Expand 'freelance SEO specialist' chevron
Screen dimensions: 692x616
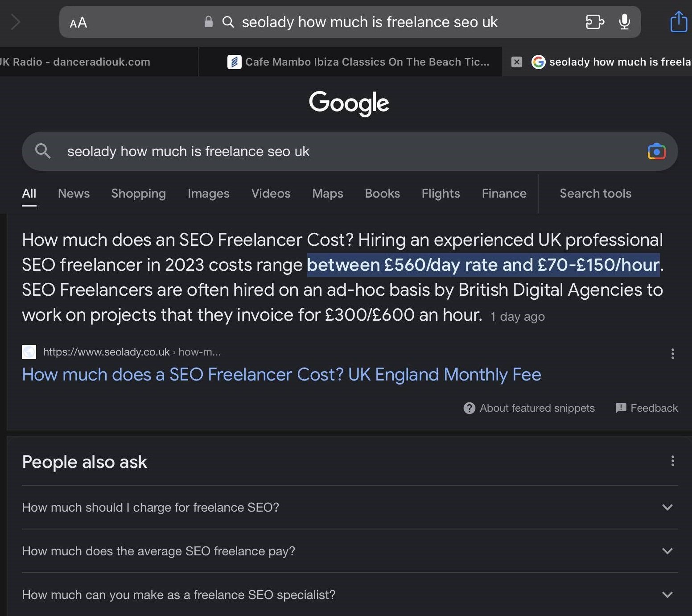pyautogui.click(x=667, y=595)
